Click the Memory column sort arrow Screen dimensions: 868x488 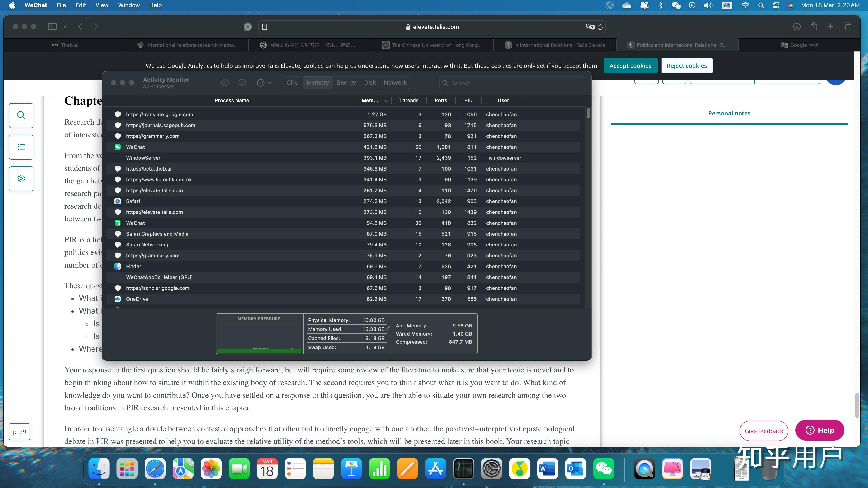point(386,100)
